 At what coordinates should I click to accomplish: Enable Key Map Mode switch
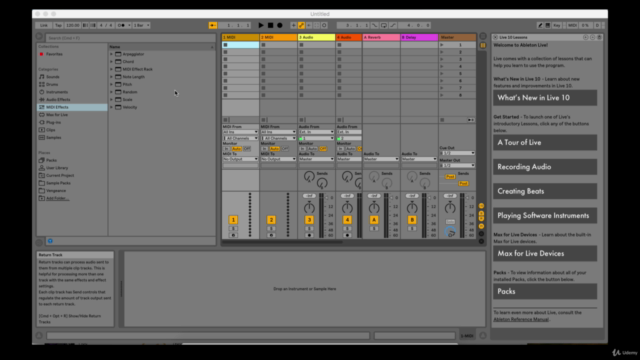pyautogui.click(x=557, y=25)
